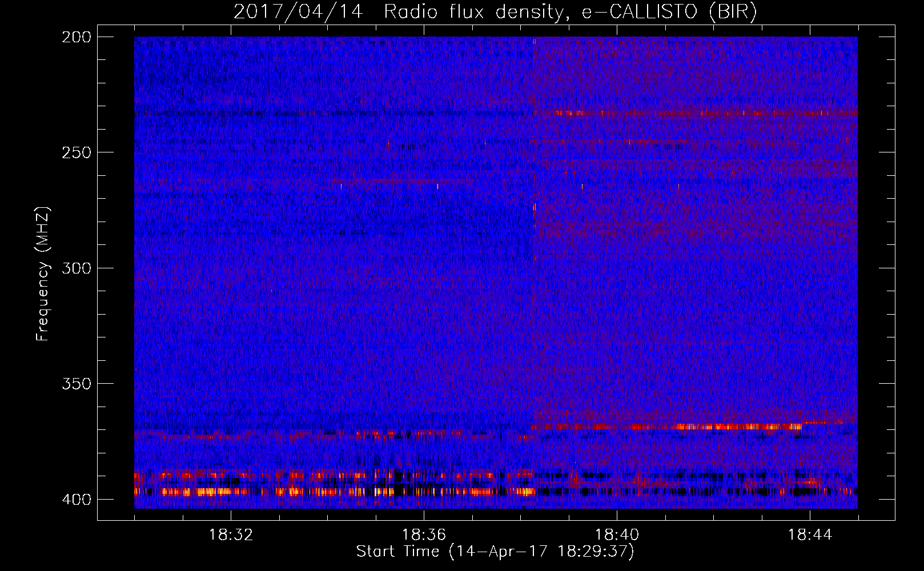Viewport: 924px width, 571px height.
Task: Click the '250' frequency tick label
Action: coord(76,152)
